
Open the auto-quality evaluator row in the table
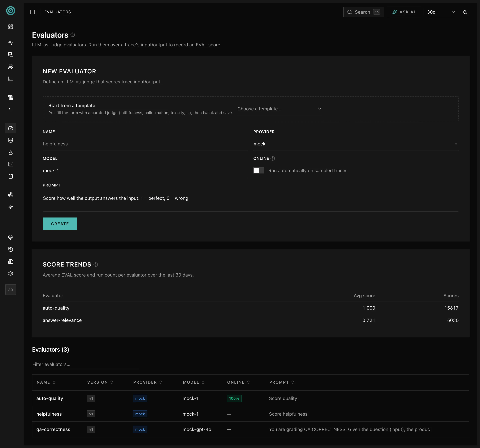click(250, 398)
